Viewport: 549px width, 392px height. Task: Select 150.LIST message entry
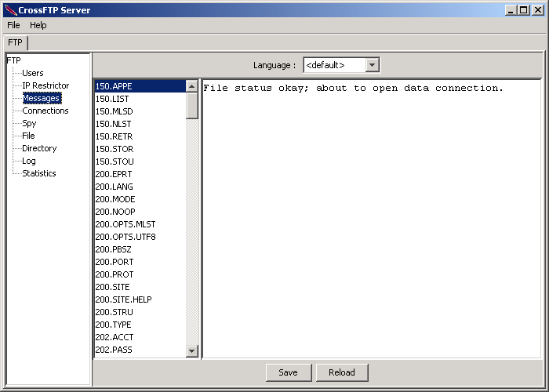pyautogui.click(x=140, y=99)
